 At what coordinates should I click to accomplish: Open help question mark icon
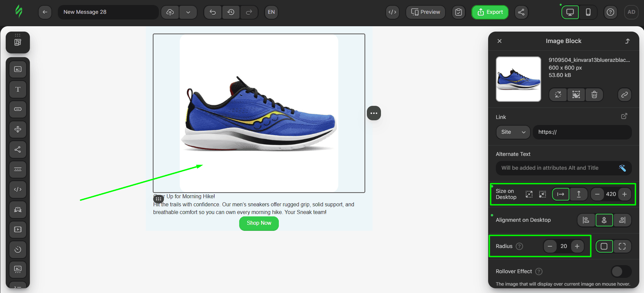pos(610,12)
